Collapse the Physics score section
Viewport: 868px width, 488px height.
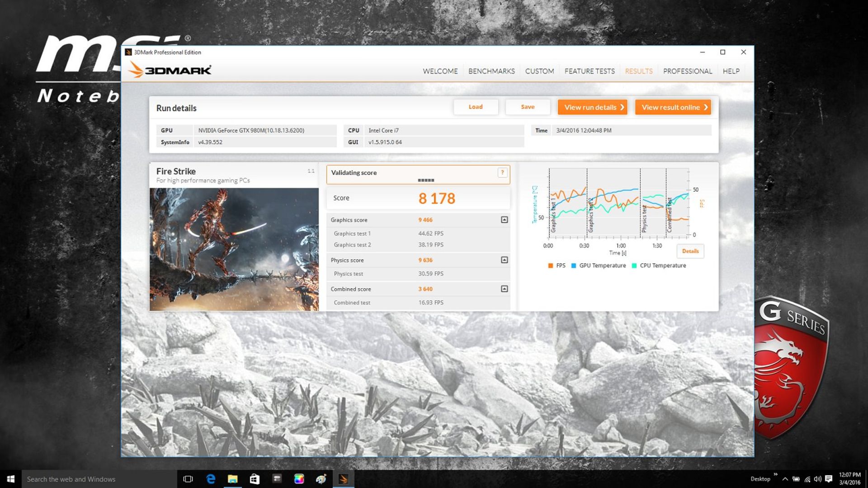504,260
